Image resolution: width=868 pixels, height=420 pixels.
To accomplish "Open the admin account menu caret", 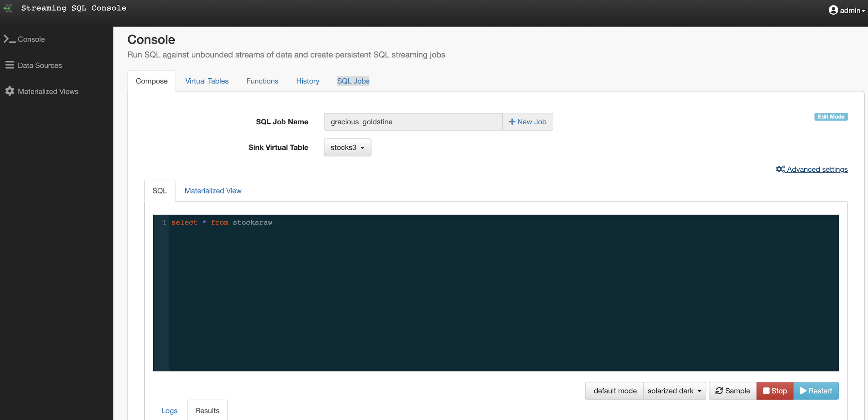I will (863, 11).
